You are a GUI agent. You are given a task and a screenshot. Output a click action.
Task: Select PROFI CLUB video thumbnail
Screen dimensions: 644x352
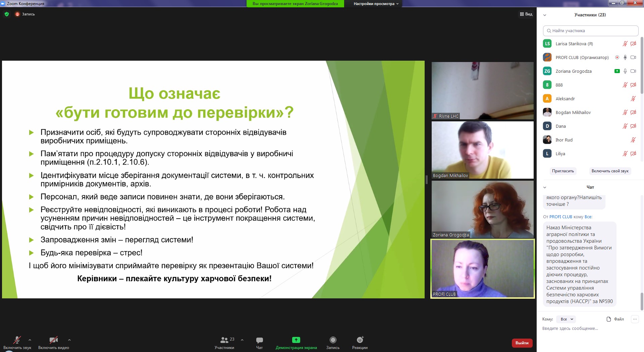pyautogui.click(x=482, y=269)
